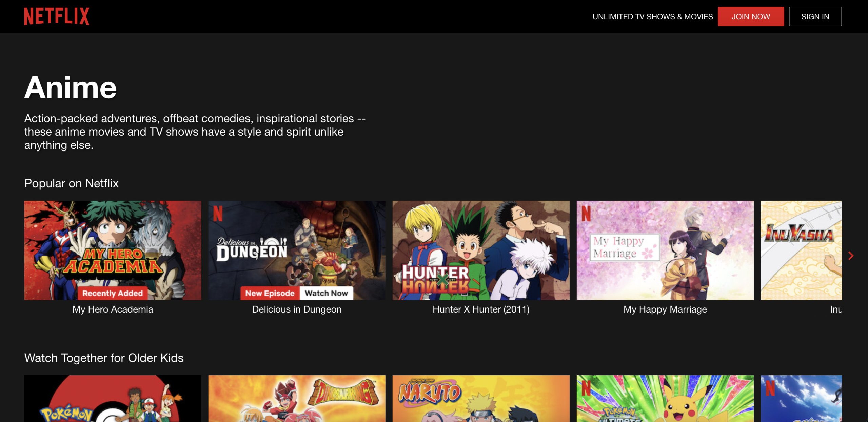Open Hunter X Hunter poster image
The image size is (868, 422).
481,250
